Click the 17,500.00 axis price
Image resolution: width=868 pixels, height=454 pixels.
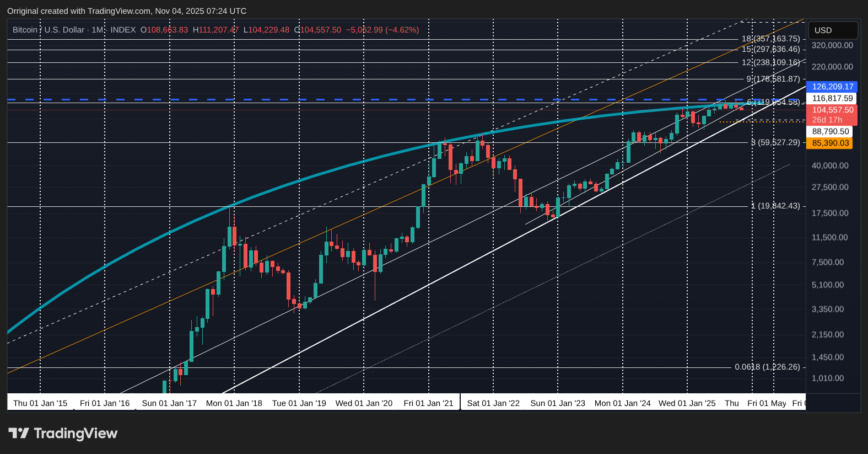(x=830, y=213)
